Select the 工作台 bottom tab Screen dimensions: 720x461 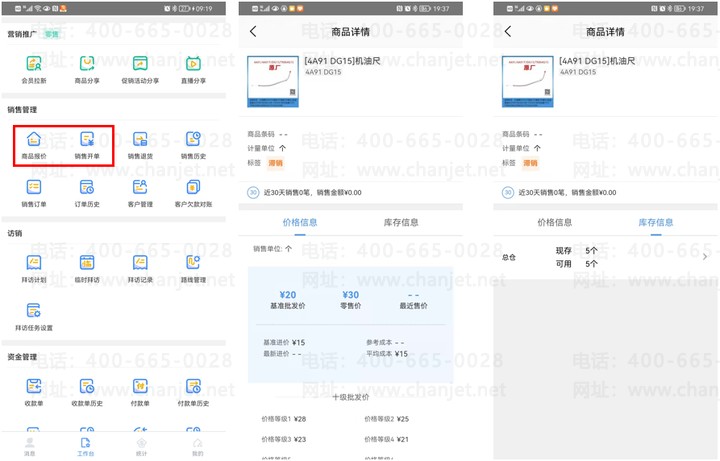pyautogui.click(x=85, y=446)
